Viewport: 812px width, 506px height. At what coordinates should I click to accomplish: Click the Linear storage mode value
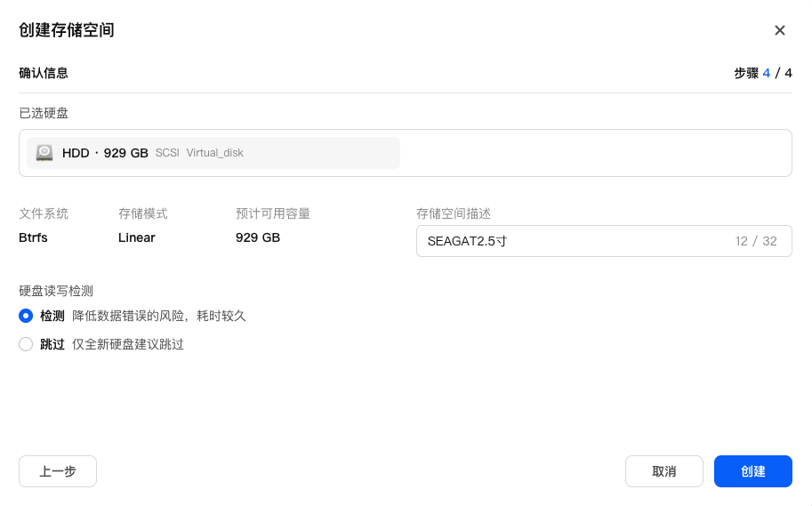coord(136,237)
